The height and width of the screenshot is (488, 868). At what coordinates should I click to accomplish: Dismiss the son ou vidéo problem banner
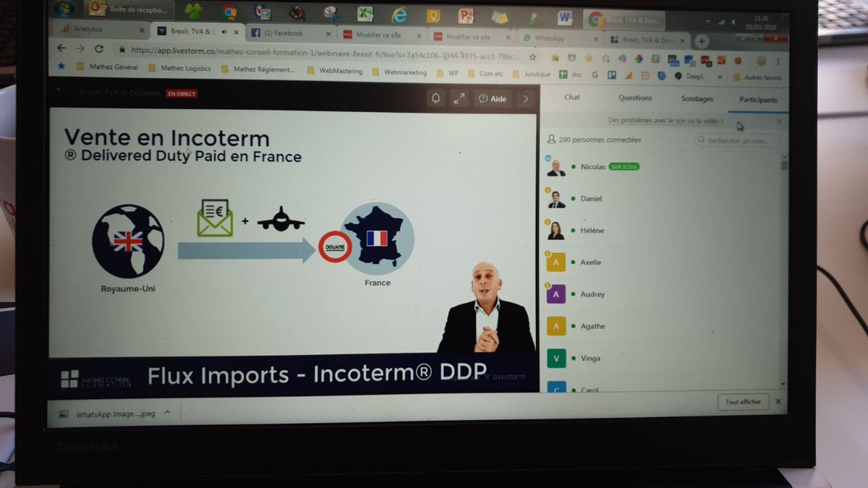point(779,121)
